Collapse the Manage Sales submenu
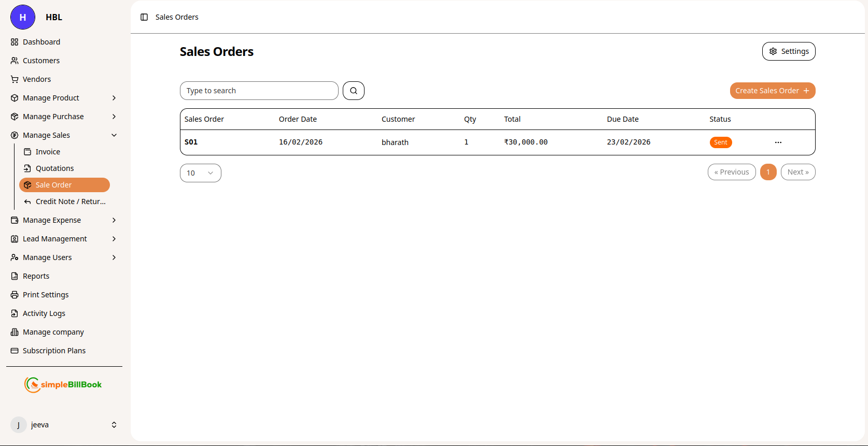 click(114, 135)
